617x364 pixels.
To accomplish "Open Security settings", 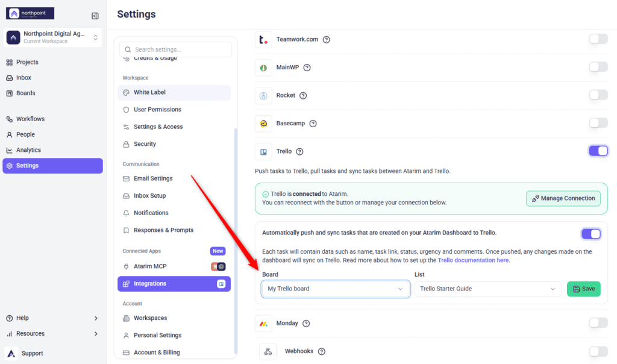I will [174, 144].
